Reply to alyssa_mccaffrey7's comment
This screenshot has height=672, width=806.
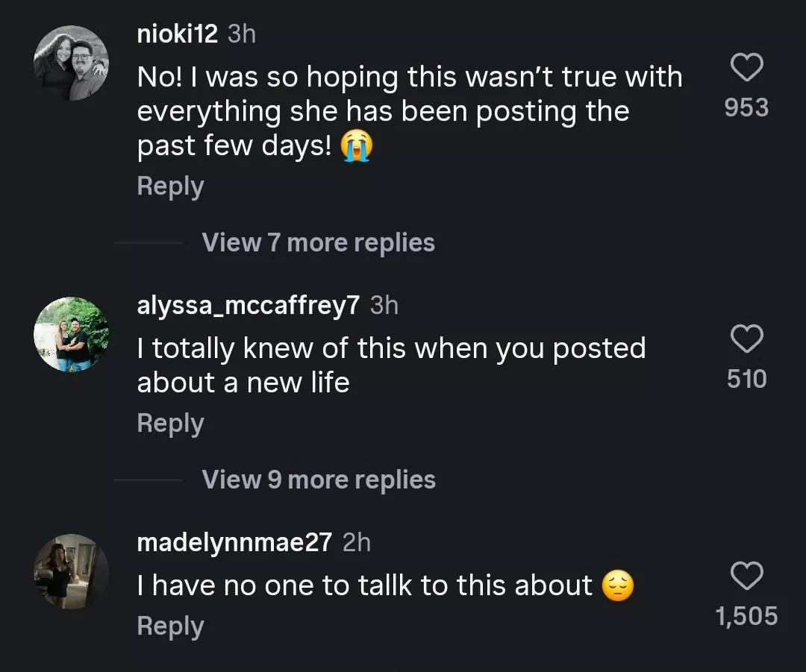pos(170,424)
